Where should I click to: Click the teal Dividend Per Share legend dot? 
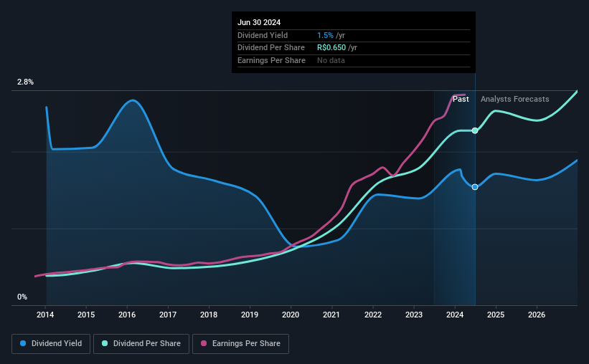[105, 343]
